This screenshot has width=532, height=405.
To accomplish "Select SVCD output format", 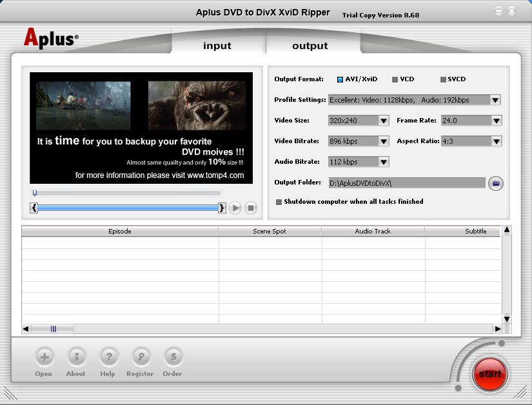I will 443,79.
